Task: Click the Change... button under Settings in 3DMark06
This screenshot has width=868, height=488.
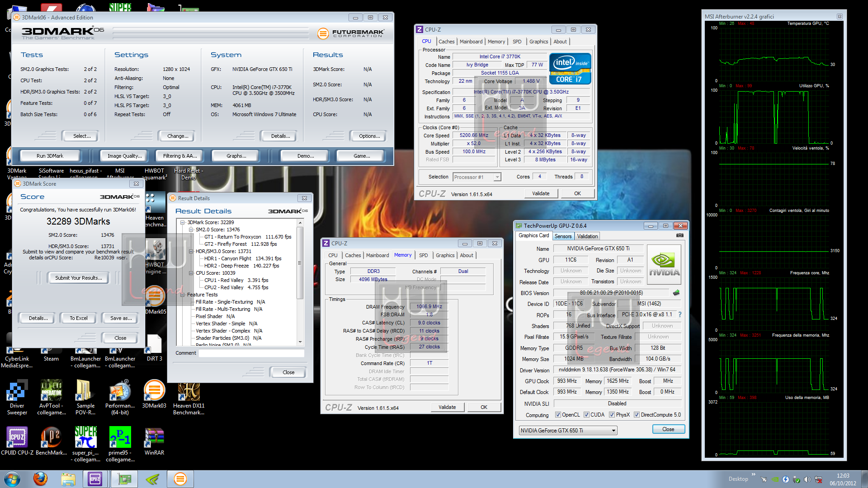Action: [178, 136]
